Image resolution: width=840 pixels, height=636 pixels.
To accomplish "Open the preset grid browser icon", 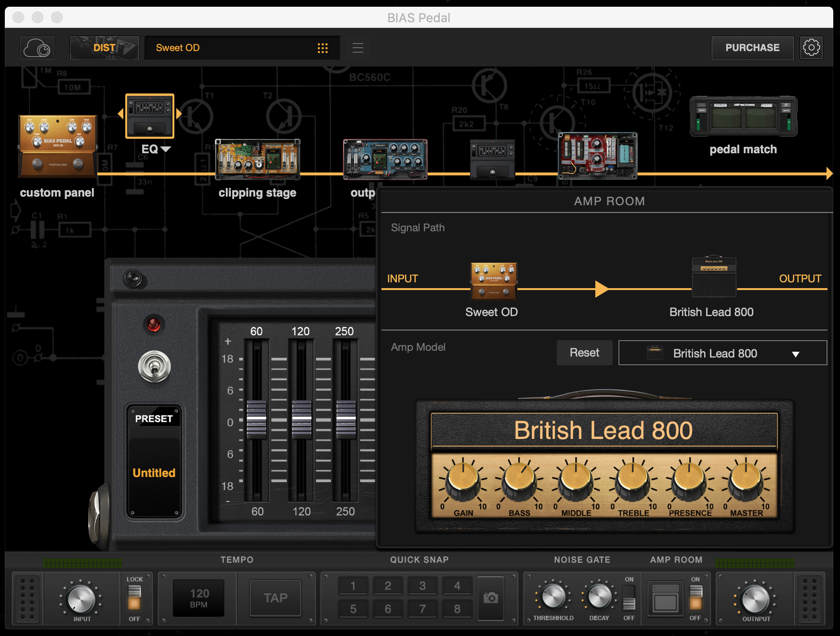I will click(323, 48).
